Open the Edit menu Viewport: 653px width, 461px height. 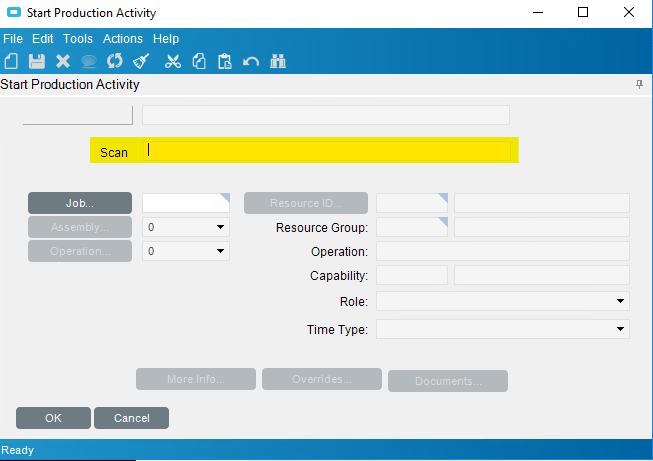click(x=42, y=39)
